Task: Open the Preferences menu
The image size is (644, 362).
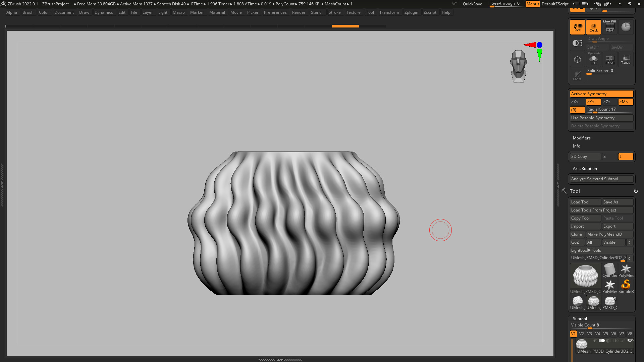Action: coord(275,12)
